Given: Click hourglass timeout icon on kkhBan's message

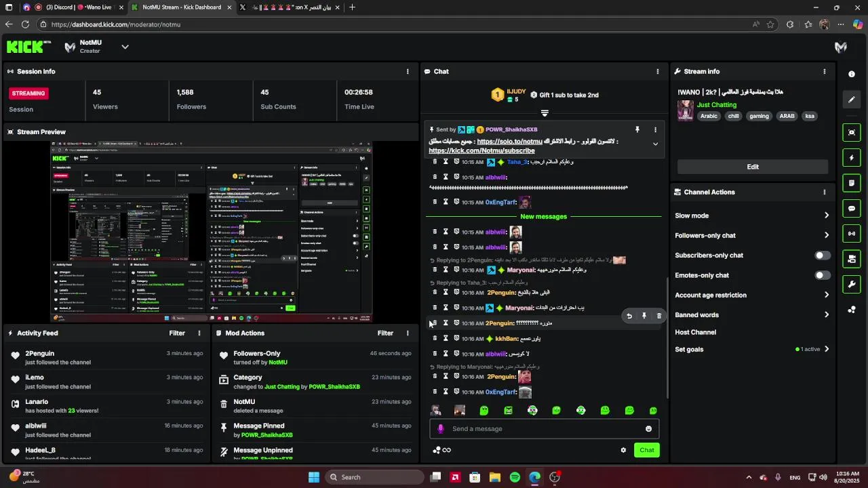Looking at the screenshot, I should 446,338.
